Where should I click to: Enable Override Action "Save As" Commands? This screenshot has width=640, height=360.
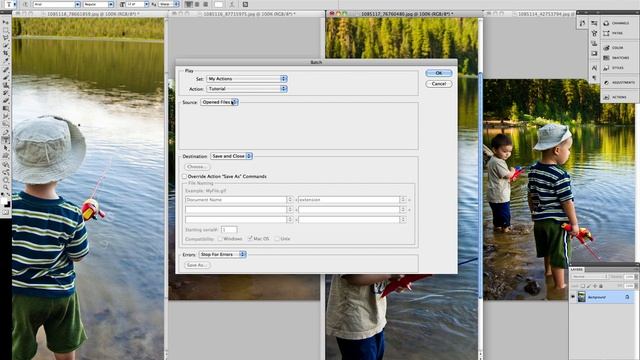(184, 176)
